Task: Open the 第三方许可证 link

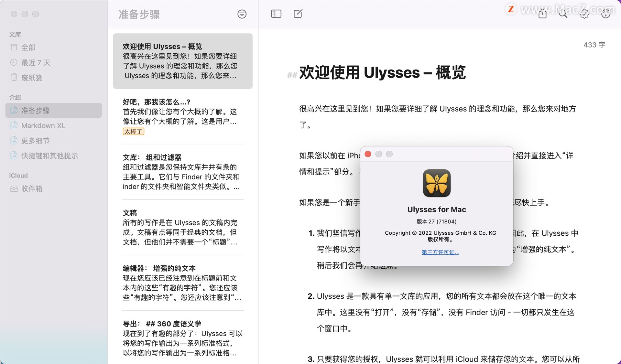Action: (440, 252)
